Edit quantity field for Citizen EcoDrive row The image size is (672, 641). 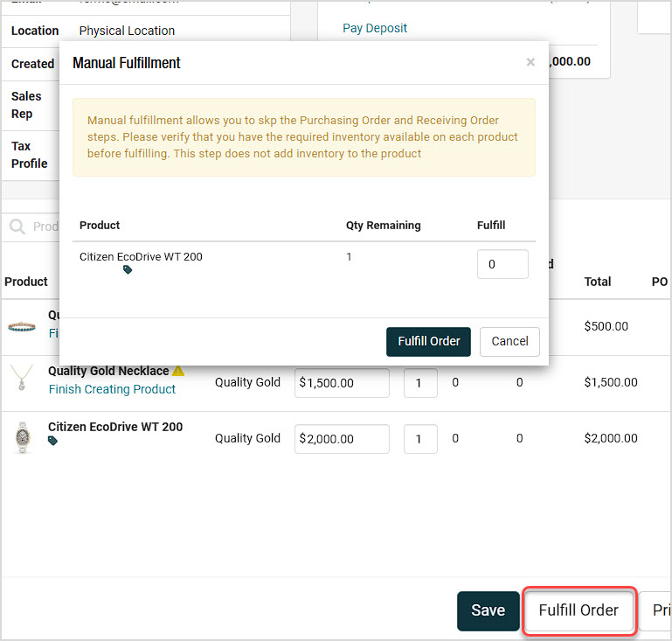420,439
